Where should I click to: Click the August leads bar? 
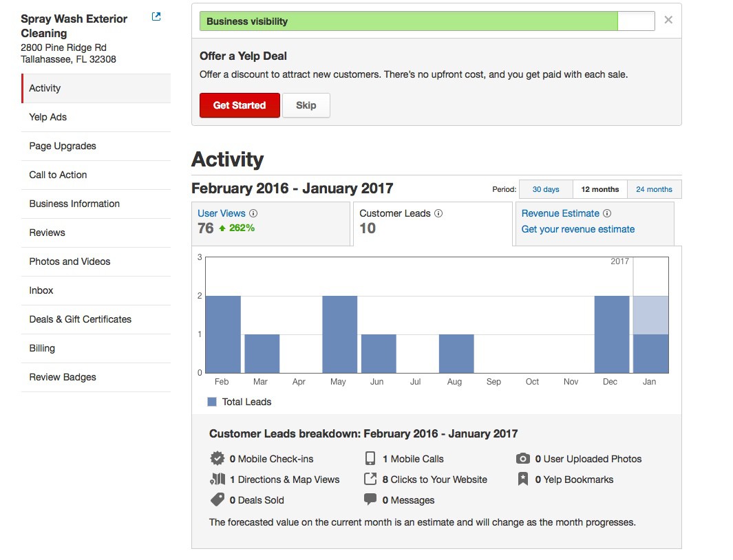456,354
